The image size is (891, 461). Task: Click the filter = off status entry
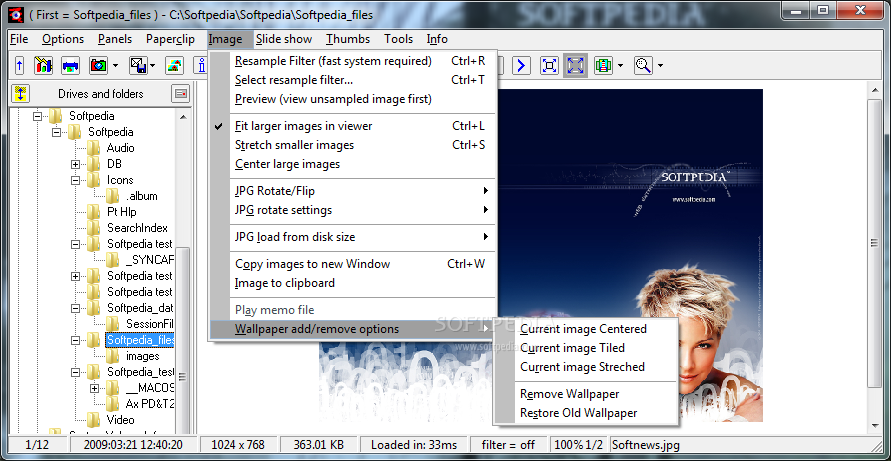(509, 445)
